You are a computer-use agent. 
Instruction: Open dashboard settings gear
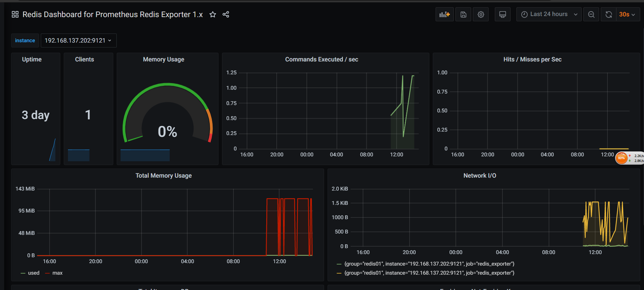click(481, 14)
